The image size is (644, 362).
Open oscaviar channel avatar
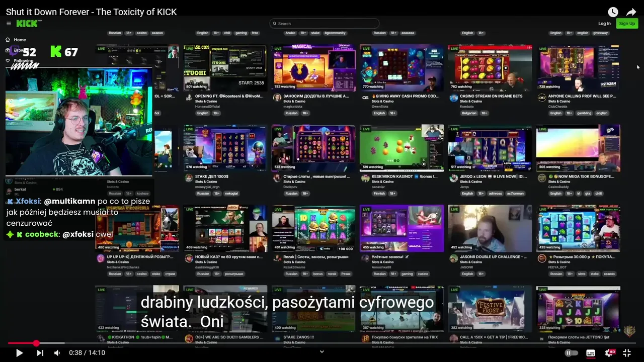tap(365, 178)
